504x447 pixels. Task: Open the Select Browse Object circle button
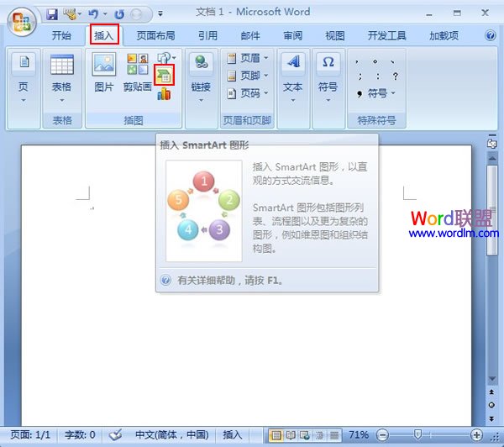[491, 405]
